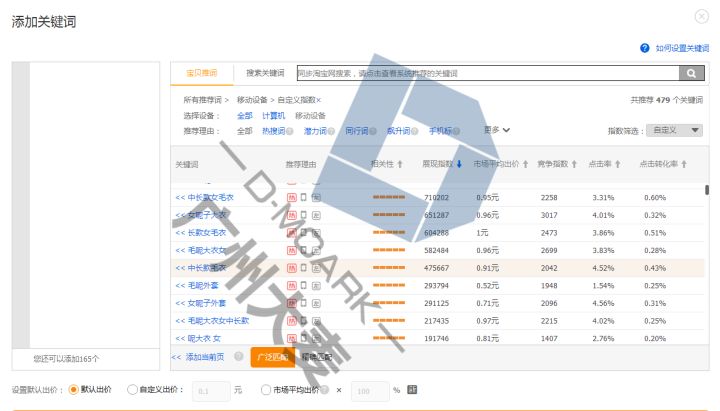Close the 添加关键词 dialog
The image size is (720, 411).
coord(702,17)
